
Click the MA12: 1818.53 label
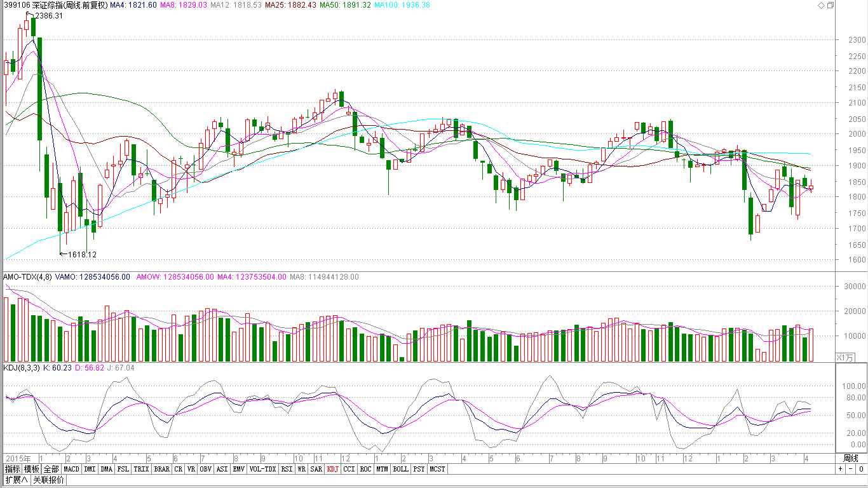click(x=236, y=5)
